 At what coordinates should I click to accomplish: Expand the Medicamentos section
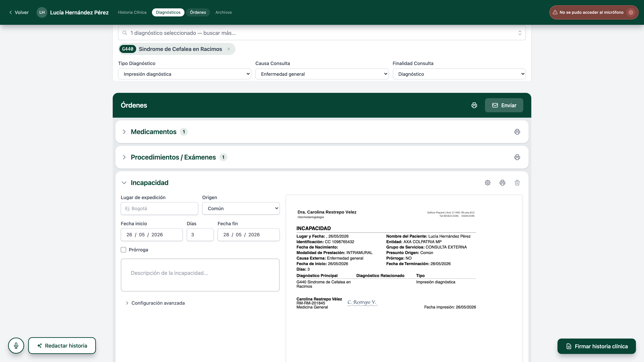pos(124,132)
